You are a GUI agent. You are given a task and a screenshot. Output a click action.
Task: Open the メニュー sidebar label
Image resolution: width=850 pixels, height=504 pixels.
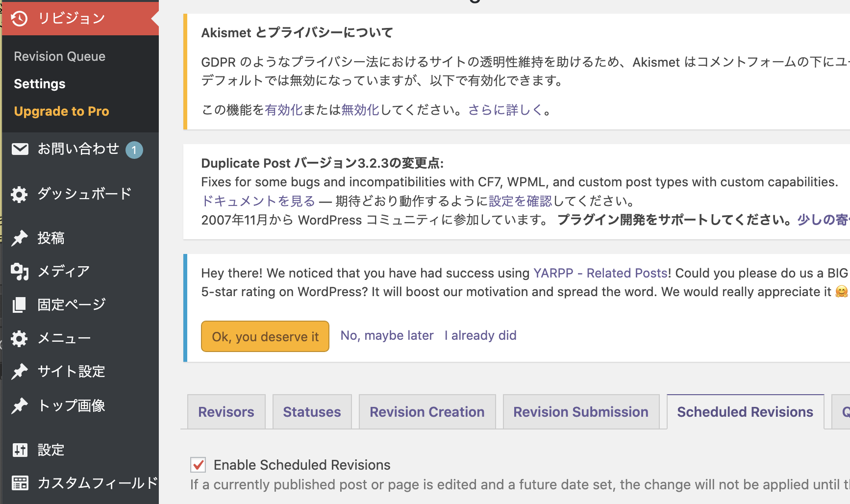(64, 338)
